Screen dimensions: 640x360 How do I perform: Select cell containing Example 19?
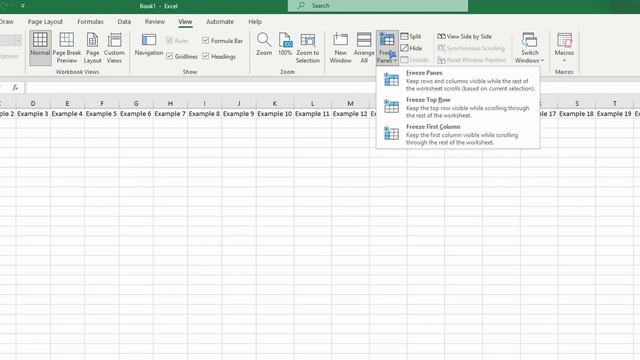tap(614, 114)
